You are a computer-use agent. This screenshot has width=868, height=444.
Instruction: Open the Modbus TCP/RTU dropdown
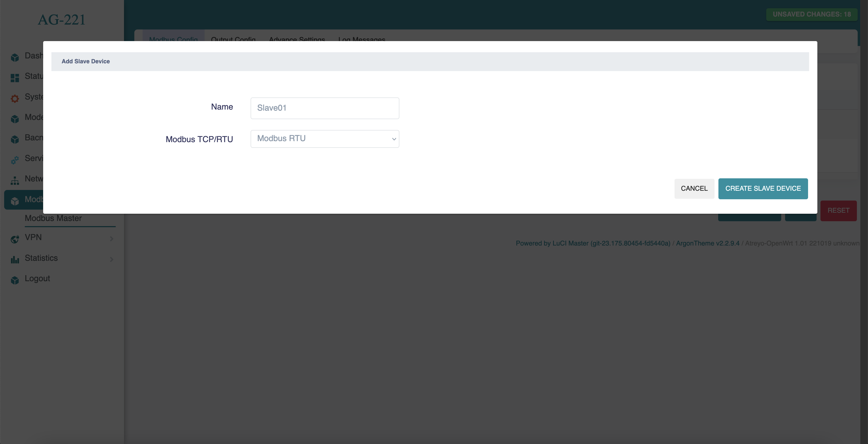point(324,139)
